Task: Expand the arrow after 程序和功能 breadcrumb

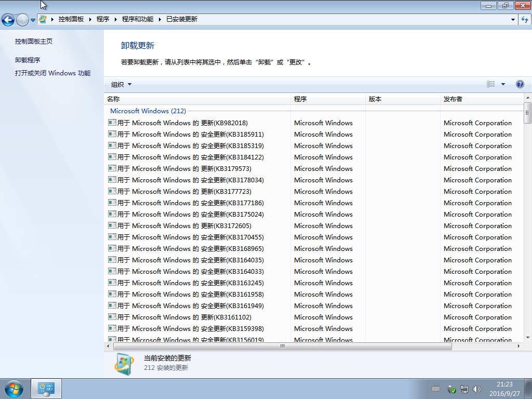Action: pos(160,19)
